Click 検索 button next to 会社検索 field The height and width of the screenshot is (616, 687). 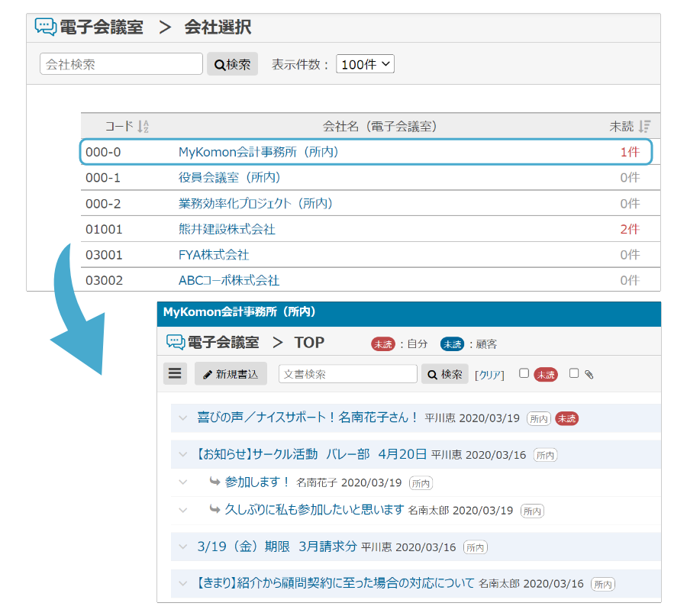pos(232,64)
